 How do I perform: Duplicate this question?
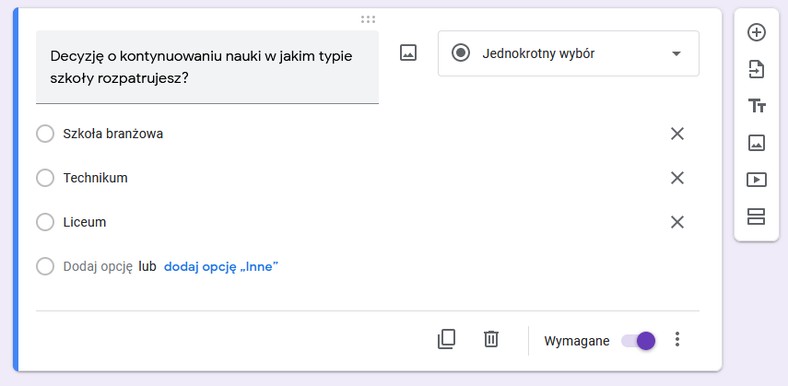tap(446, 339)
